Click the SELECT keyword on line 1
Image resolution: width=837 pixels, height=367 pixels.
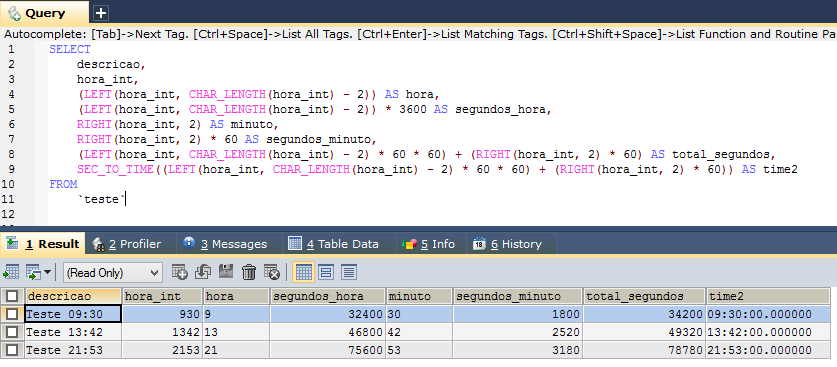70,50
